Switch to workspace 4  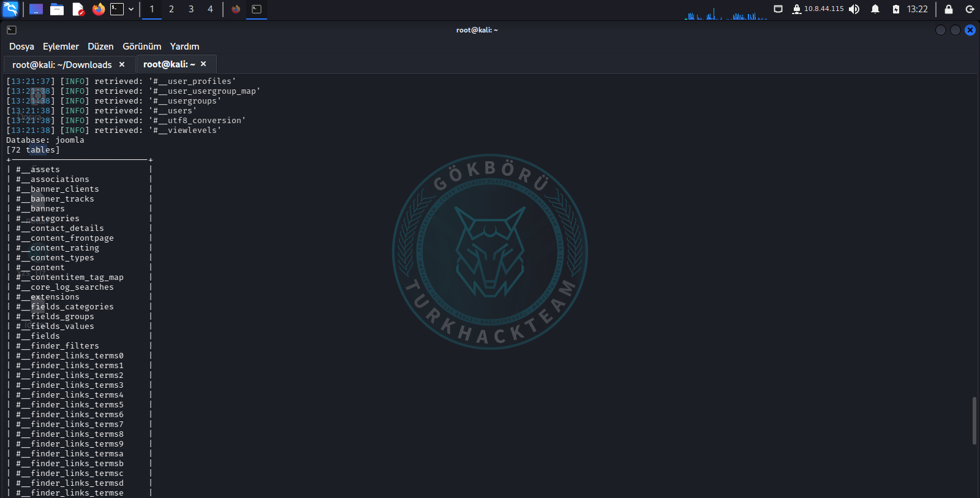point(210,9)
